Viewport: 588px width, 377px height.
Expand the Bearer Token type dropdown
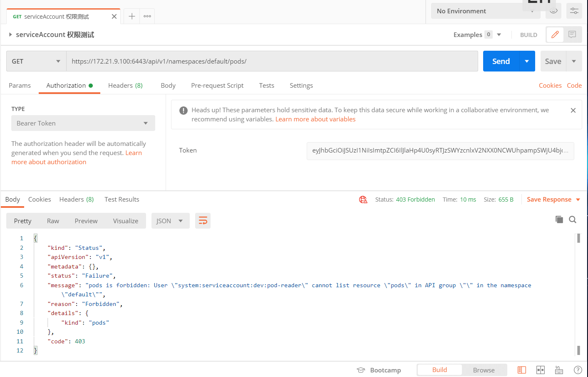coord(83,123)
